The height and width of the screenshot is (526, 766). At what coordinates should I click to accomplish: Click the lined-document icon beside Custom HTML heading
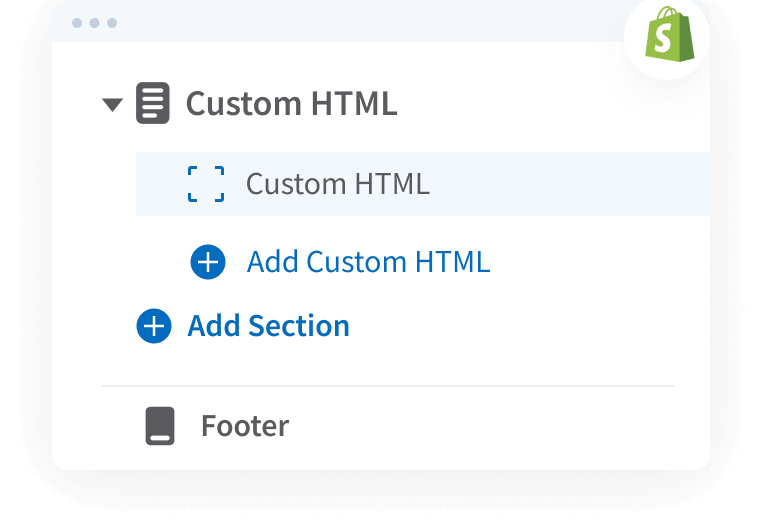click(x=153, y=104)
